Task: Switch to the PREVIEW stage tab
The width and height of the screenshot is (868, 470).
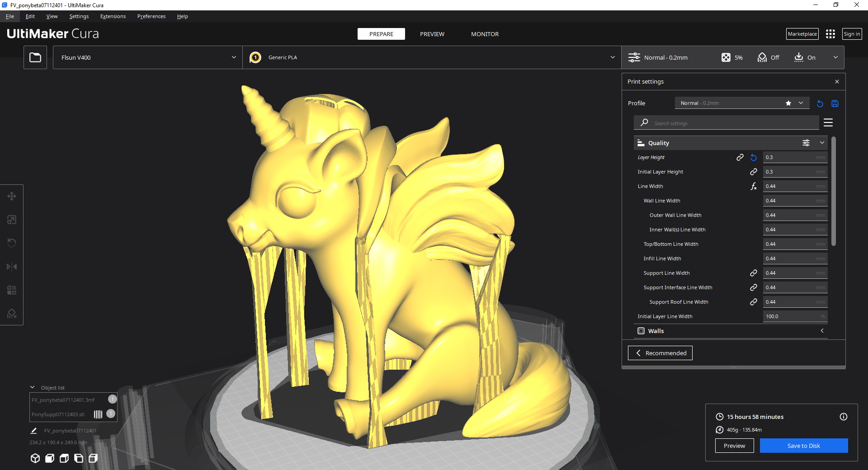Action: [432, 34]
